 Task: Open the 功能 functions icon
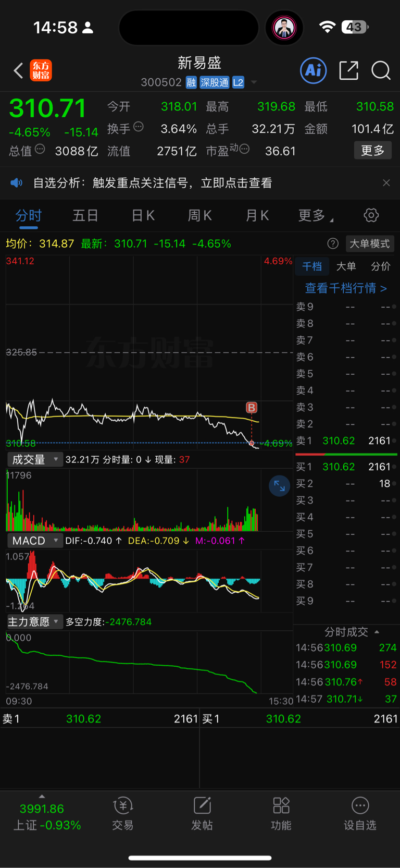tap(281, 813)
